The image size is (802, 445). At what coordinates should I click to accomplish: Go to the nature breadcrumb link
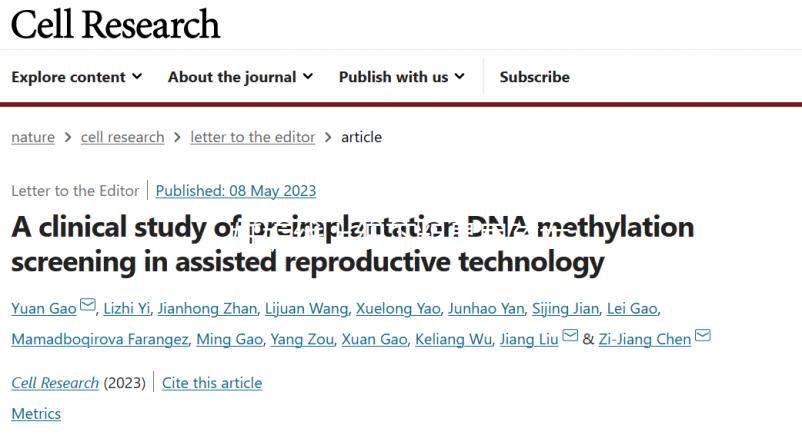(x=33, y=137)
